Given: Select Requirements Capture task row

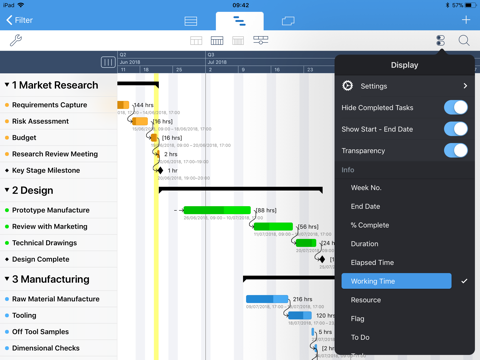Looking at the screenshot, I should (x=59, y=105).
